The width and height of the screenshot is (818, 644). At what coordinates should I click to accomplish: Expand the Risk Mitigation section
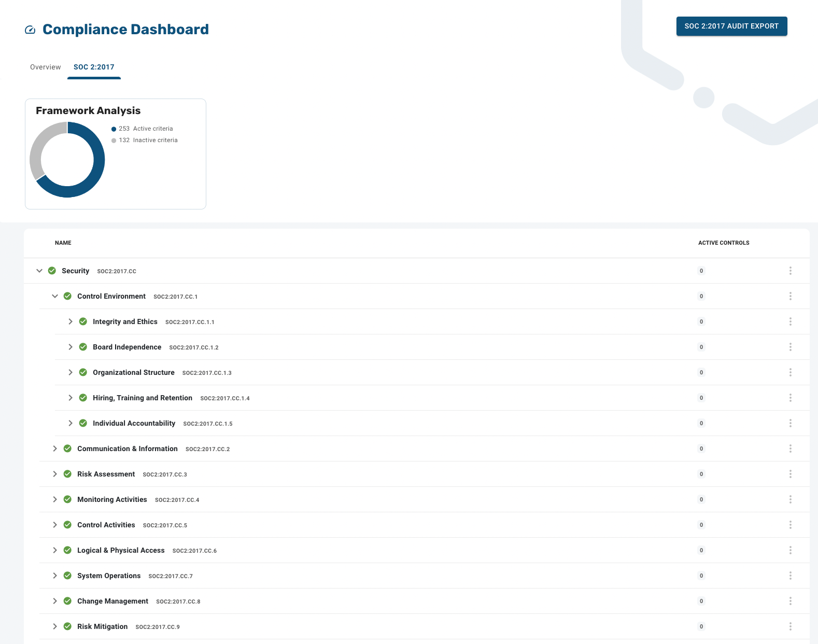[55, 626]
